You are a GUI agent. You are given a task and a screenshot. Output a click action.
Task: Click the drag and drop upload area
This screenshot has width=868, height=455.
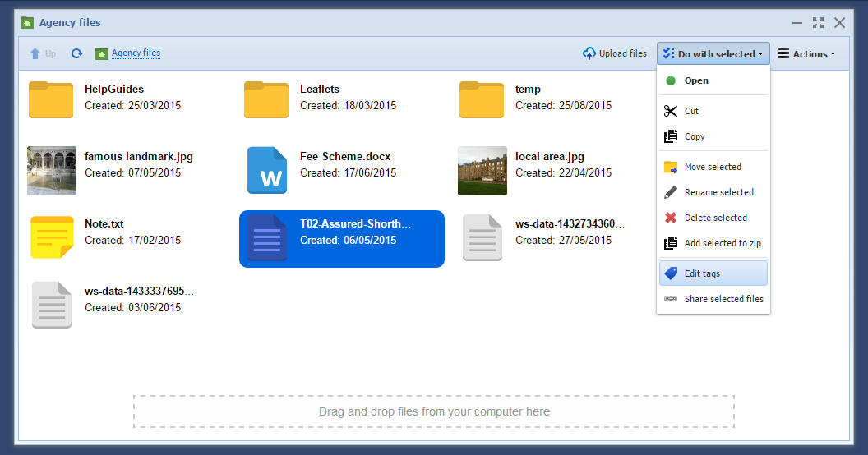pyautogui.click(x=434, y=411)
